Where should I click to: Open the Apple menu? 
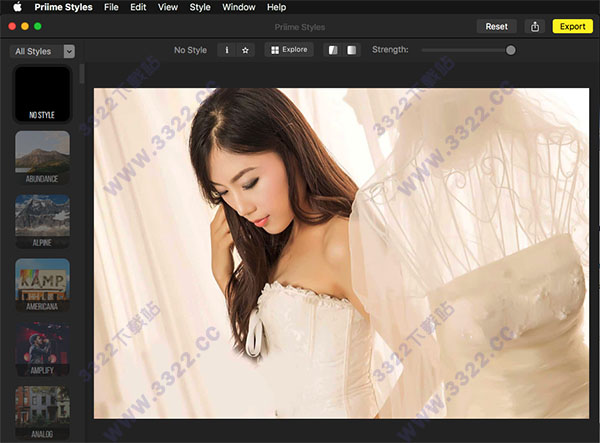pos(17,7)
